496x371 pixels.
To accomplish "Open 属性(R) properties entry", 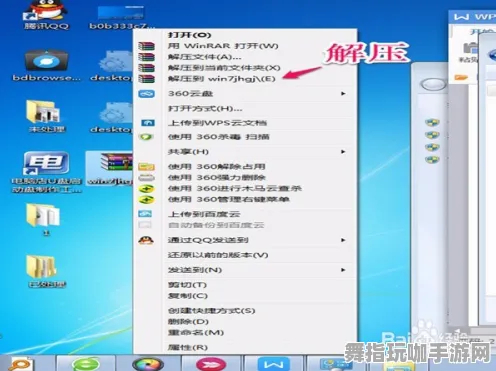I will coord(188,347).
